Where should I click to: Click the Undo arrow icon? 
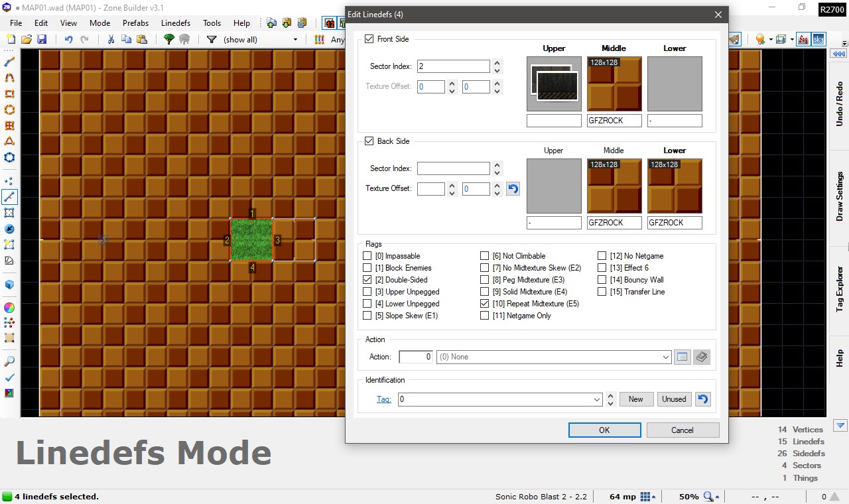pos(68,40)
